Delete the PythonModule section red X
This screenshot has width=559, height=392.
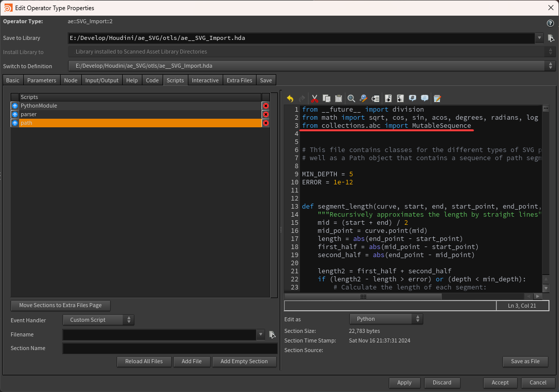coord(266,106)
